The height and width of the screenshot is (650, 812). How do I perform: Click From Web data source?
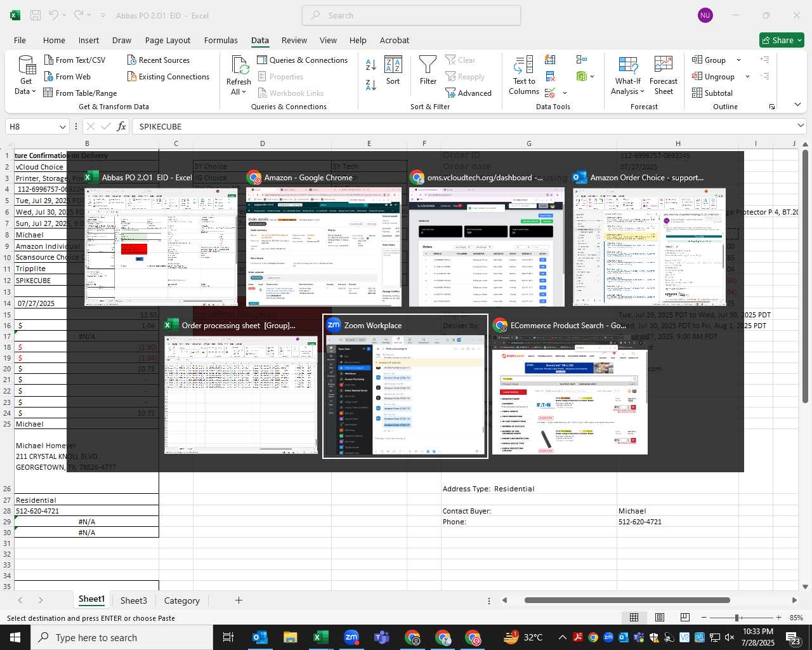point(68,76)
